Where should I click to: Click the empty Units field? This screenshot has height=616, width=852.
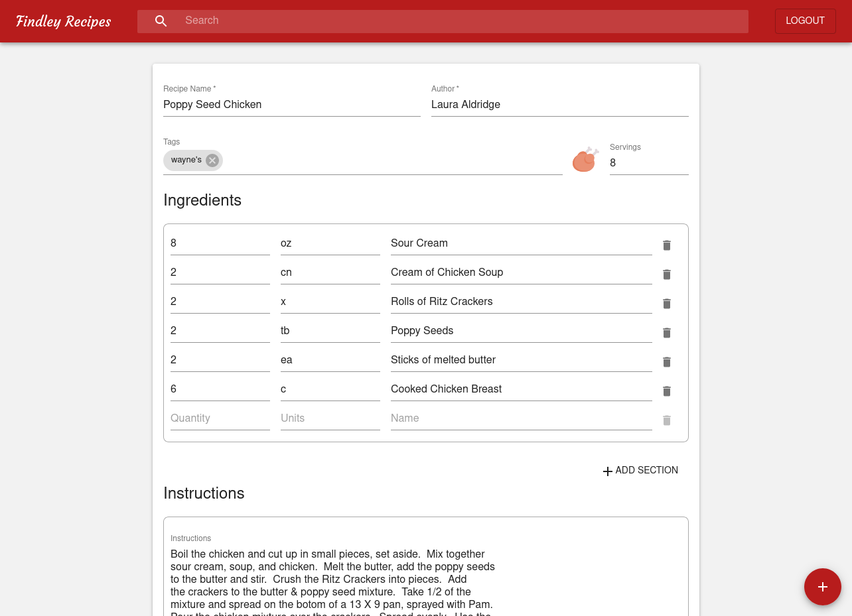pos(330,418)
